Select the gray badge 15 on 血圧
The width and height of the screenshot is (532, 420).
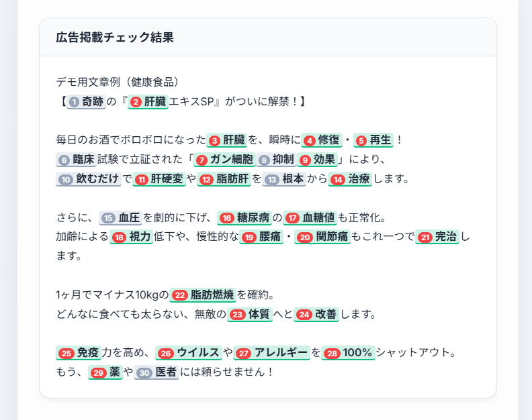(x=107, y=218)
